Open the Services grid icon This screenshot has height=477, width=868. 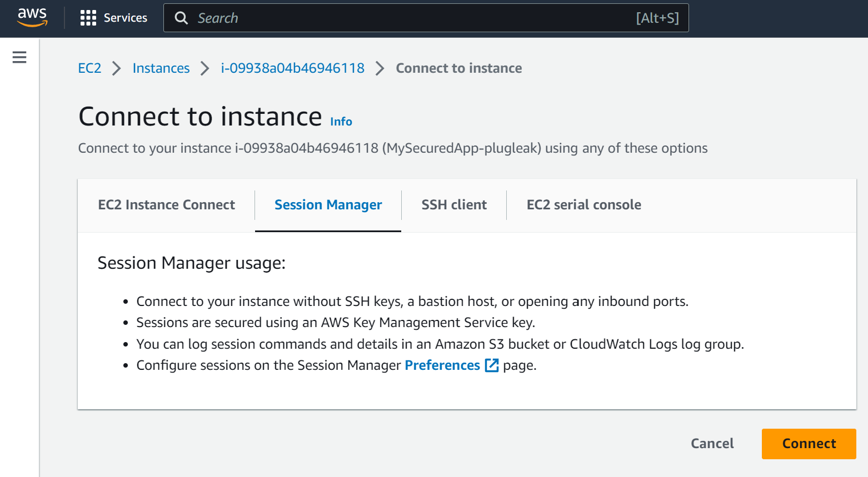[x=88, y=18]
